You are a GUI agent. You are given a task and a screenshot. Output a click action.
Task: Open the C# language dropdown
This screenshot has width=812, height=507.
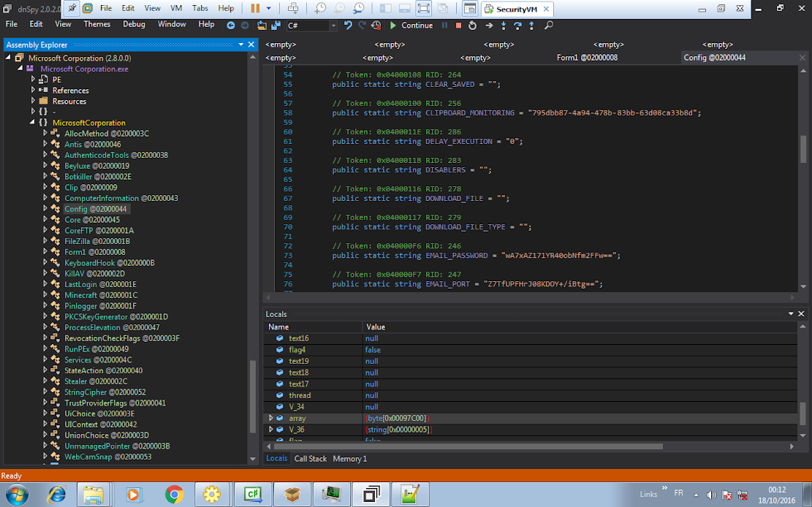333,26
